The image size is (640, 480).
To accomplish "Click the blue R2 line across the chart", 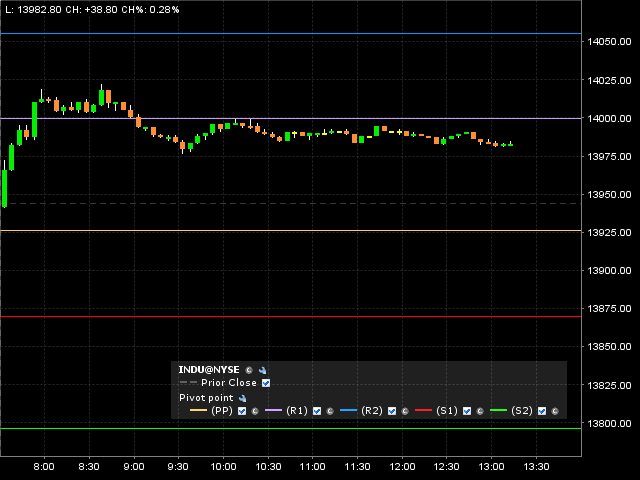I will click(x=291, y=33).
